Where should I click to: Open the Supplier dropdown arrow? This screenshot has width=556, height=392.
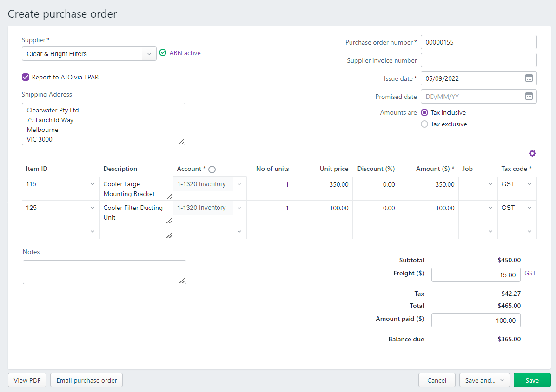pyautogui.click(x=149, y=53)
